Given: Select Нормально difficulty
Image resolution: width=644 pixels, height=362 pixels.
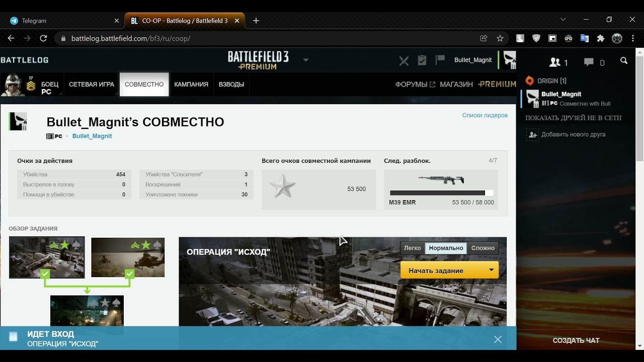Looking at the screenshot, I should point(446,248).
